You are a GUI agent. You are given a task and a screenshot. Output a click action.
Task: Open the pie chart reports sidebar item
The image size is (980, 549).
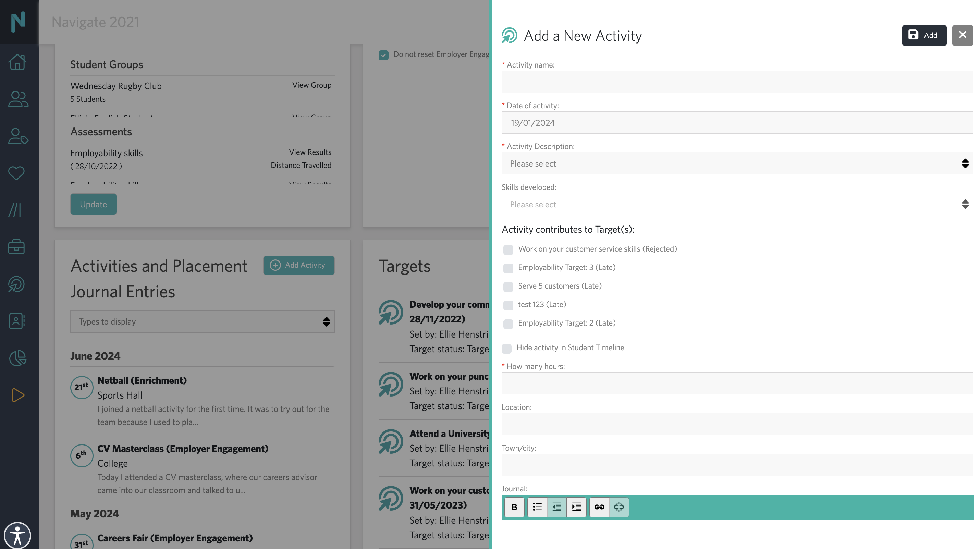17,358
